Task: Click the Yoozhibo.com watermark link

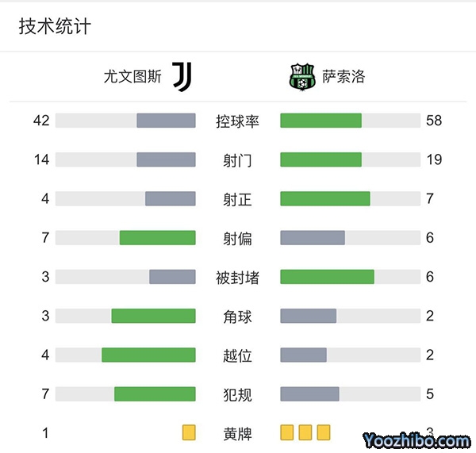Action: pos(416,440)
